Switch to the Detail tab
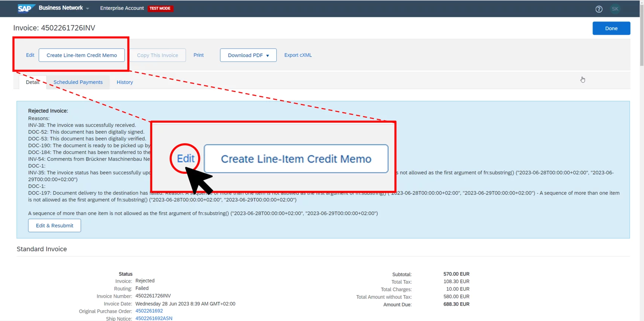This screenshot has width=644, height=321. coord(33,82)
